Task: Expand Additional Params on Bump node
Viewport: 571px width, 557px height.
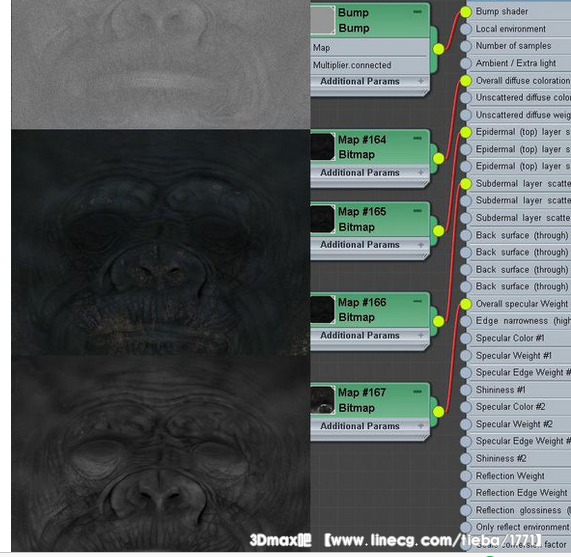Action: (x=421, y=81)
